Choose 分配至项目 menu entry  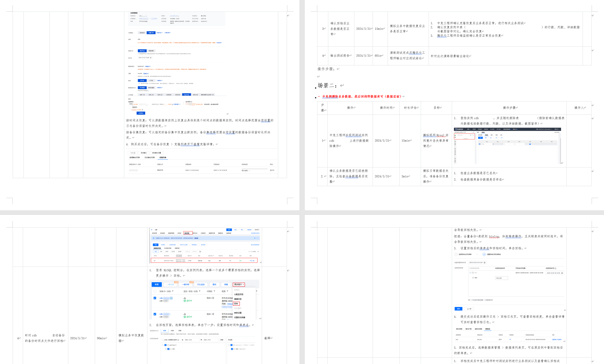click(239, 294)
